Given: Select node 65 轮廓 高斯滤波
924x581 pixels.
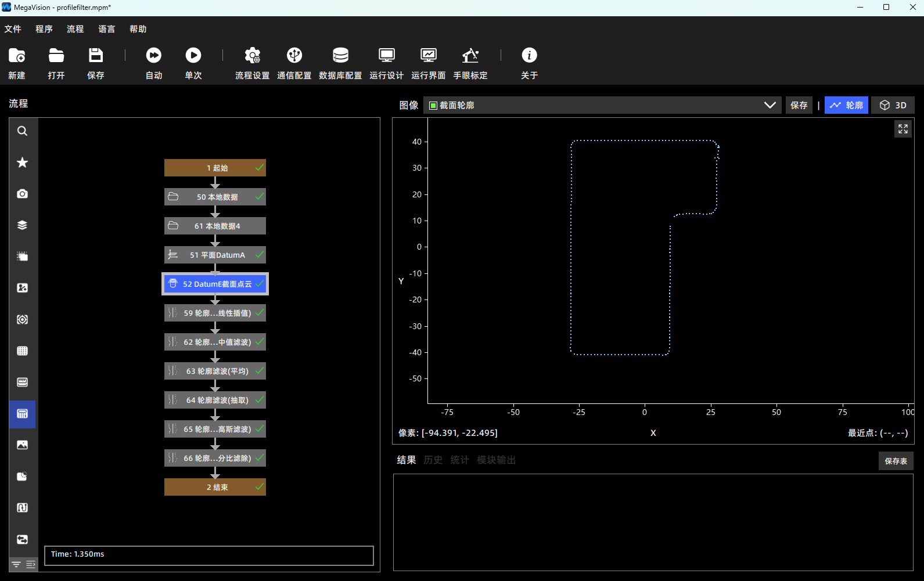Looking at the screenshot, I should click(215, 429).
